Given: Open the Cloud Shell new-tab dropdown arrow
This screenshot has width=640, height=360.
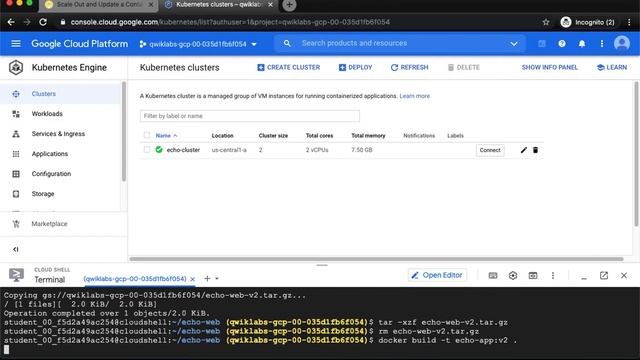Looking at the screenshot, I should [x=217, y=278].
